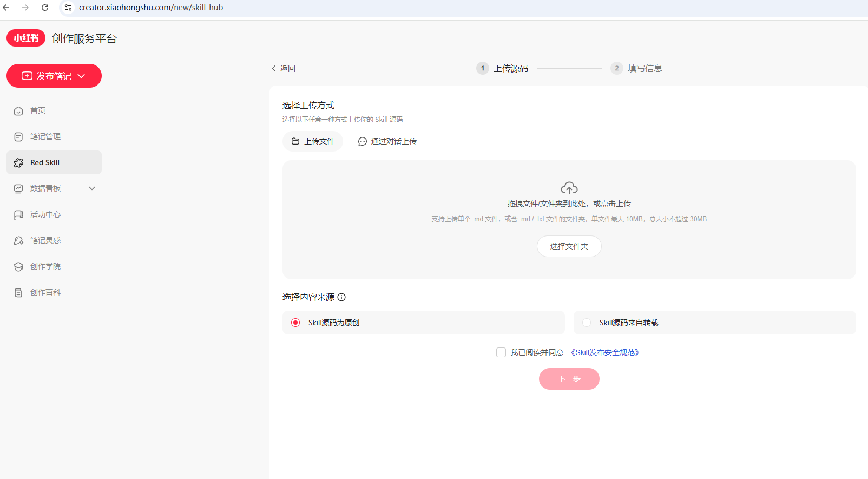This screenshot has height=479, width=868.
Task: Switch to 上传文件 tab
Action: point(313,141)
